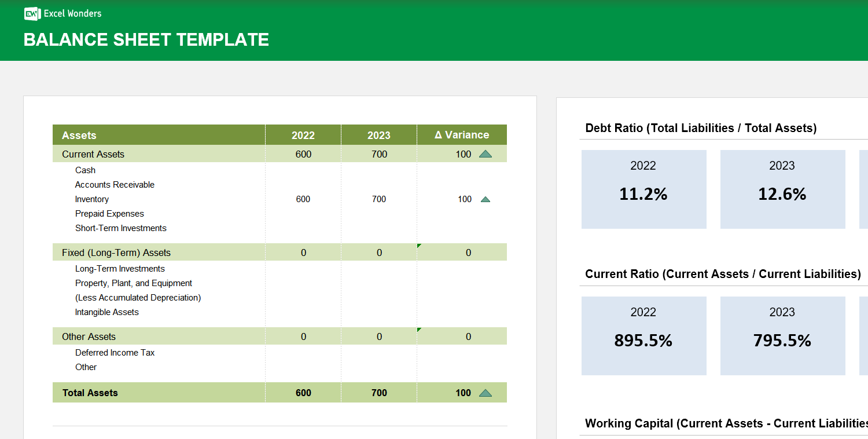Screen dimensions: 868x439
Task: Select the Δ Variance column header
Action: click(461, 135)
